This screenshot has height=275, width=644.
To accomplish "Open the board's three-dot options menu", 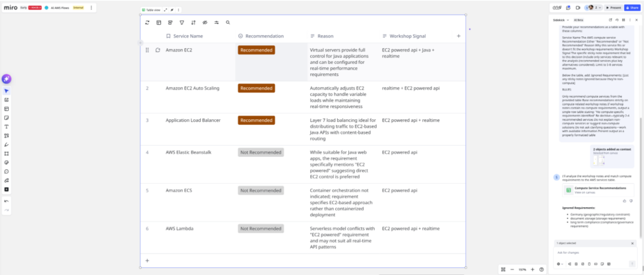I will point(91,8).
